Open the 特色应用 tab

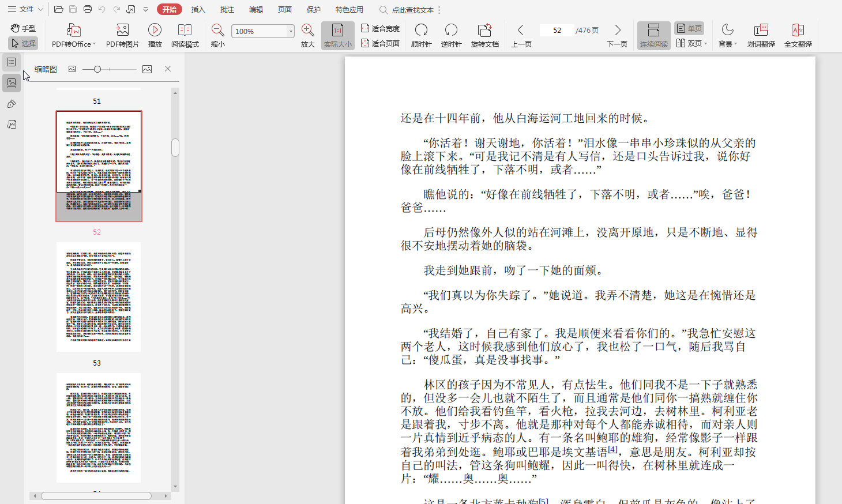coord(349,9)
